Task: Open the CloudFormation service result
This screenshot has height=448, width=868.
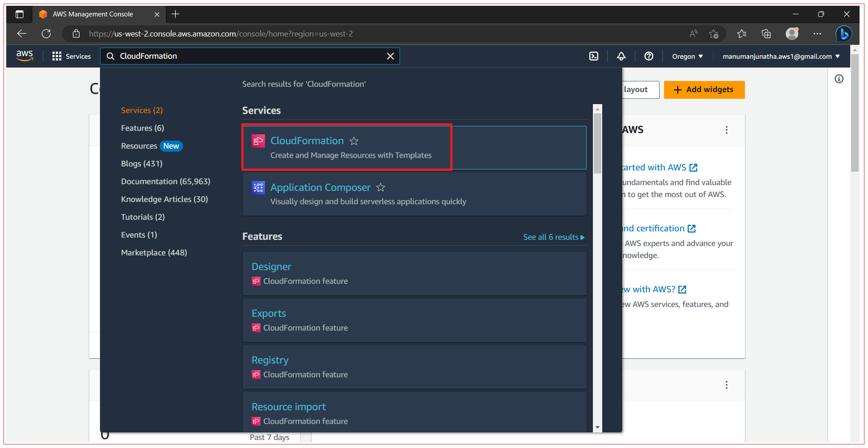Action: (x=307, y=141)
